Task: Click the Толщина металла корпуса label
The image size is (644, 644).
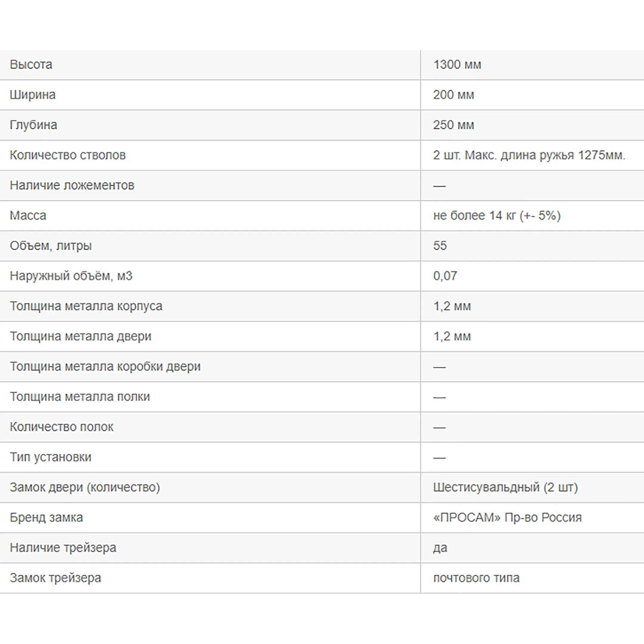Action: pos(86,306)
